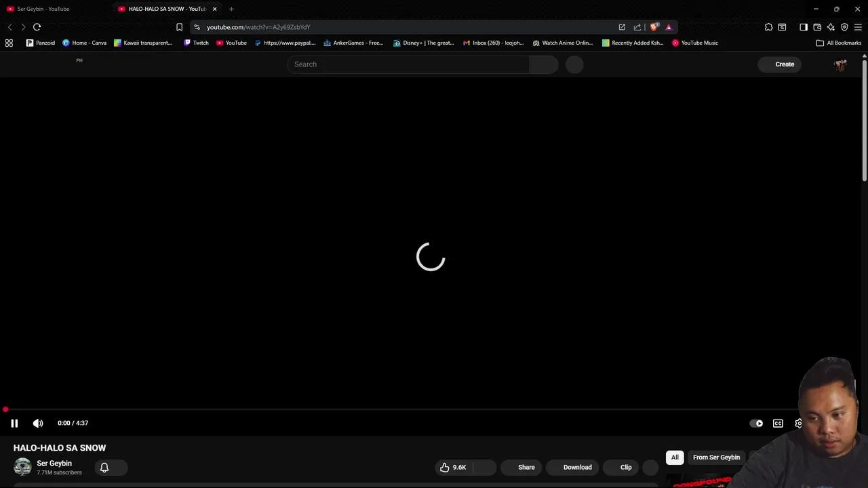
Task: Click the extension icon beside the puzzle icon
Action: tap(782, 27)
